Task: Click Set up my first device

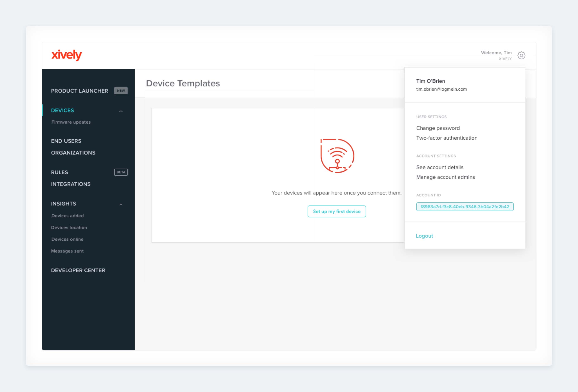Action: point(337,211)
